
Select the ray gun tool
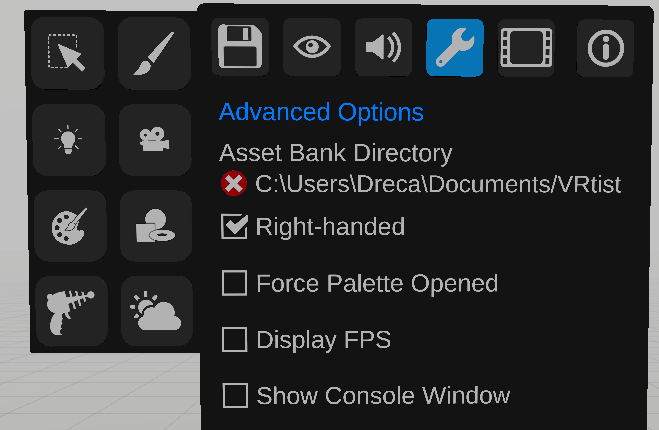pos(71,311)
